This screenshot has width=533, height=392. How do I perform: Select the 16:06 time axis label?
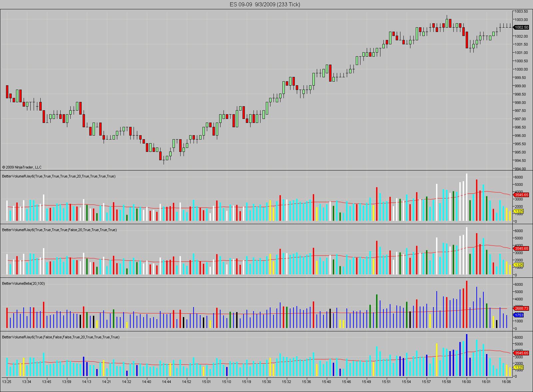point(506,382)
